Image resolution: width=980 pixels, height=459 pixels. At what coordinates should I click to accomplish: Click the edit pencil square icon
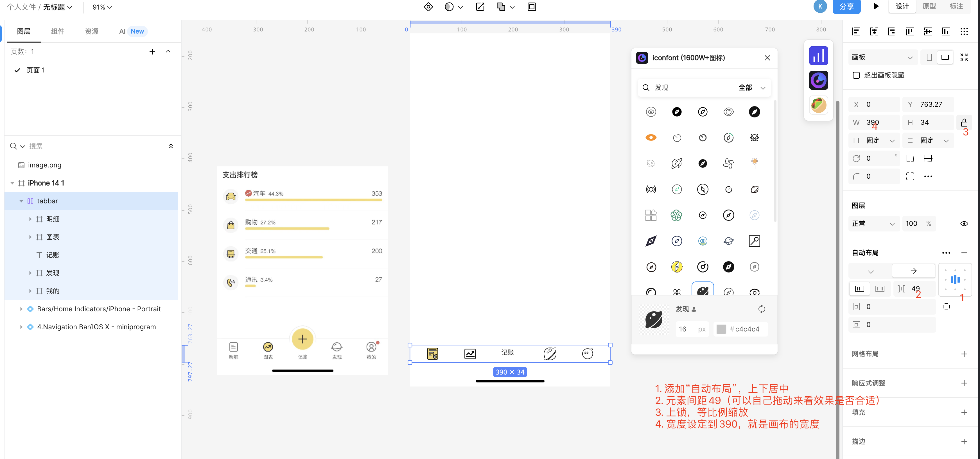(x=480, y=7)
